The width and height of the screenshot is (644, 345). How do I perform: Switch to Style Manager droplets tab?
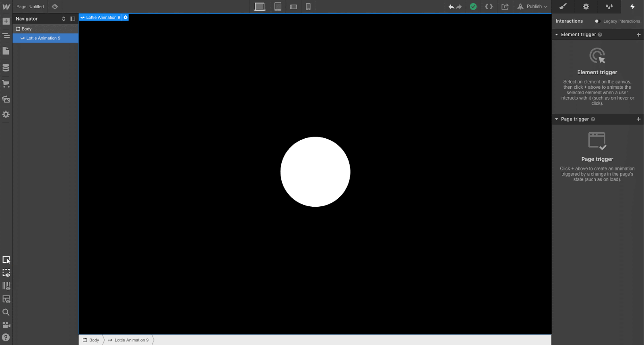click(609, 6)
